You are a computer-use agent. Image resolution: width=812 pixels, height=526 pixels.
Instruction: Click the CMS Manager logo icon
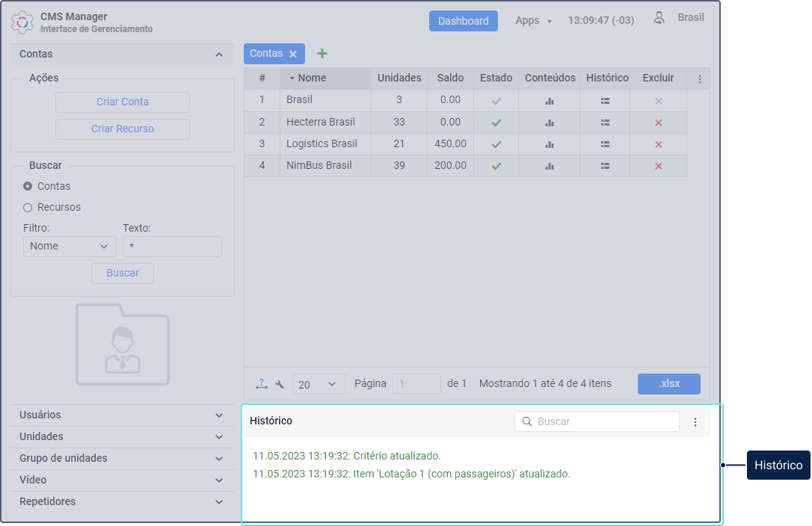point(22,22)
